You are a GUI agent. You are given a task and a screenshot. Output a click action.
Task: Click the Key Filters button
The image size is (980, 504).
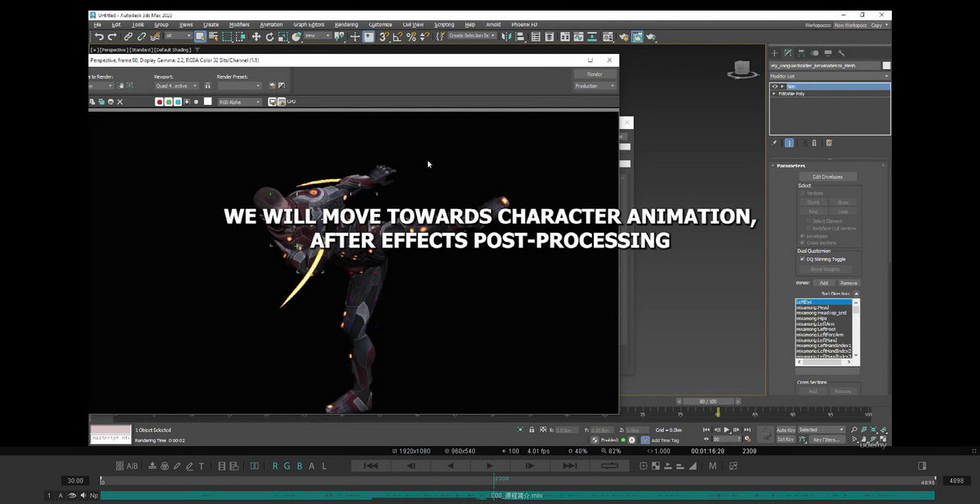(x=826, y=439)
